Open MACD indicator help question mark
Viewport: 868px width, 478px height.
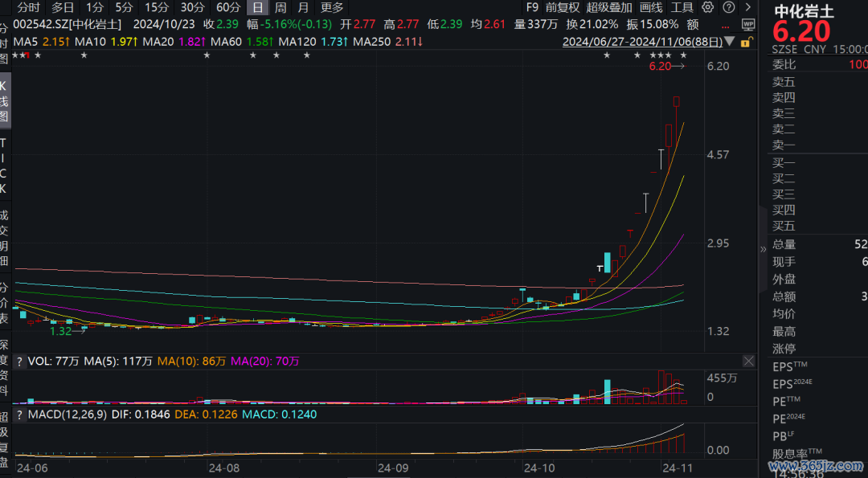point(19,415)
